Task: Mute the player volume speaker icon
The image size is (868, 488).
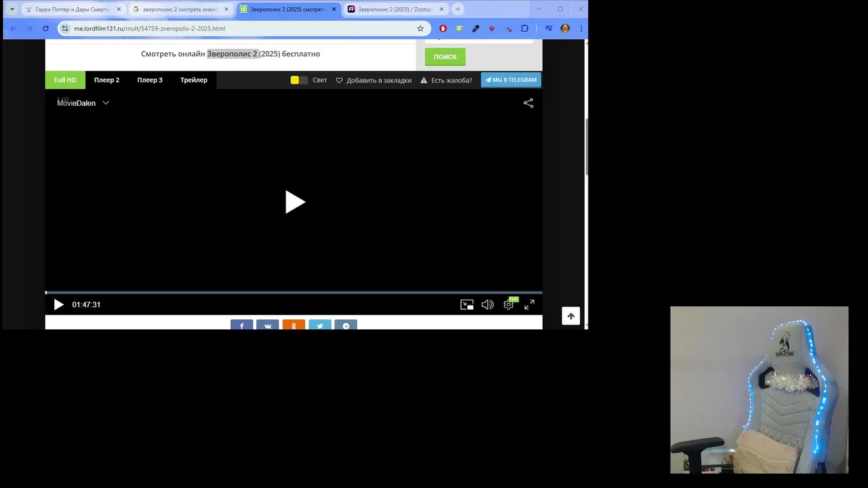Action: 488,305
